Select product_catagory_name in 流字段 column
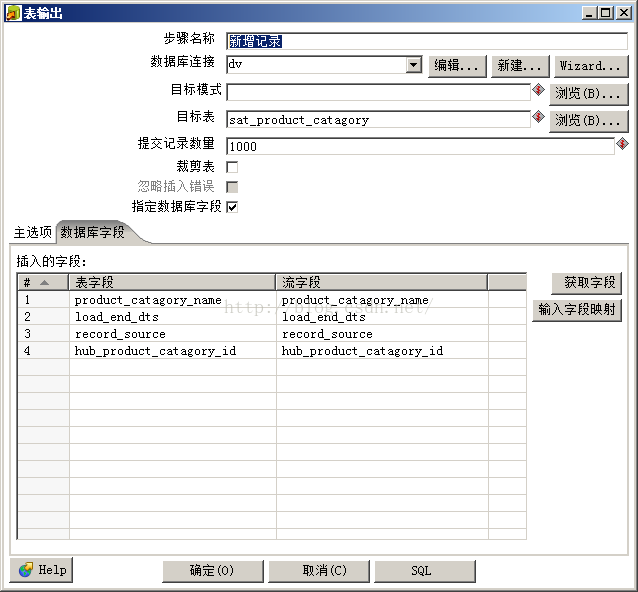638x592 pixels. point(355,300)
